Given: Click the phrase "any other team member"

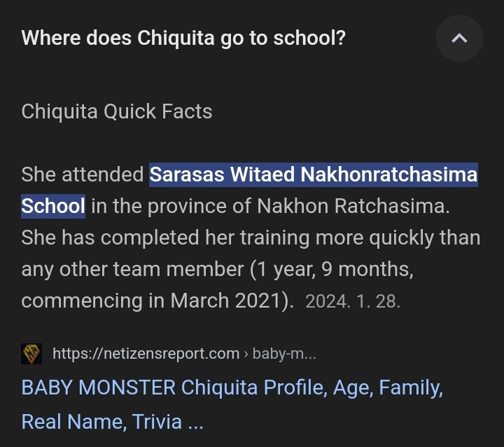Looking at the screenshot, I should 132,269.
